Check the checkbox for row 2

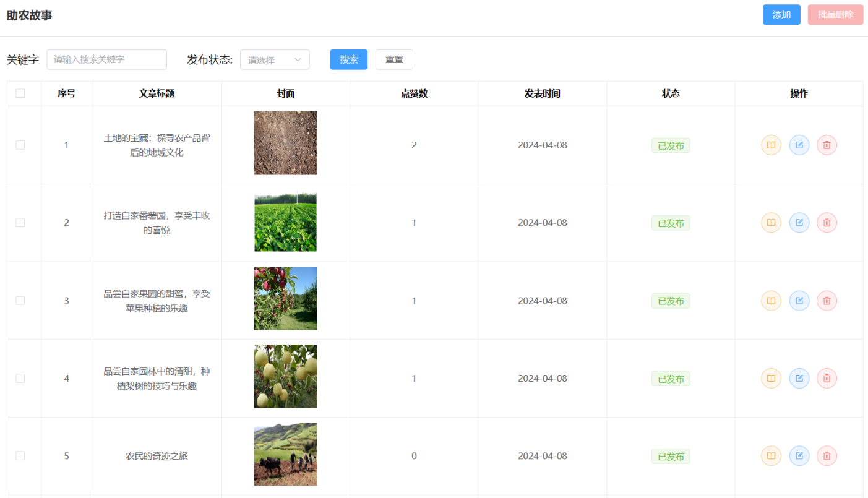20,223
